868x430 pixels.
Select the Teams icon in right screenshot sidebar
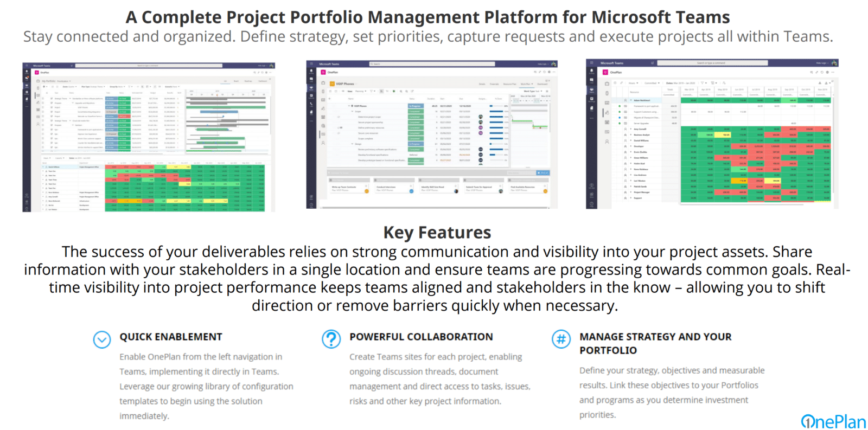tap(592, 89)
